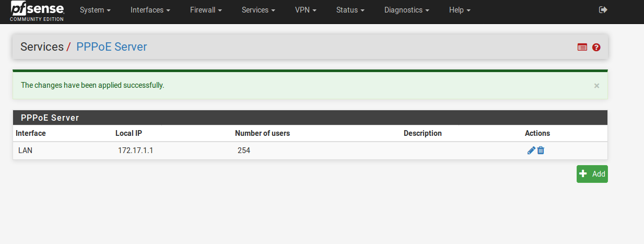Screen dimensions: 644x244
Task: Delete the LAN PPPoE server entry
Action: (541, 150)
